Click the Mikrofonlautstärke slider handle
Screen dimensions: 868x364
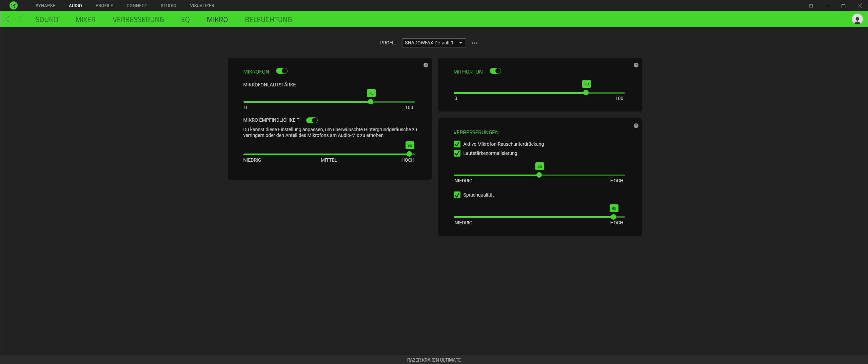[x=371, y=102]
